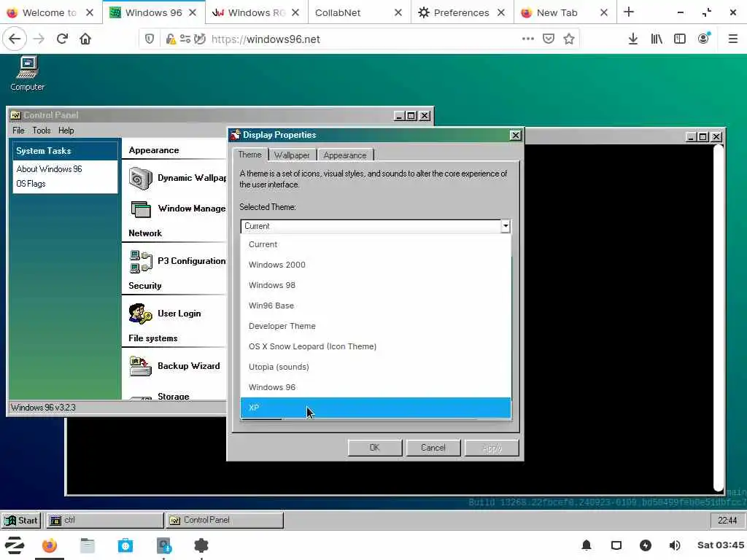Open software store in dock
The height and width of the screenshot is (560, 747).
point(125,545)
